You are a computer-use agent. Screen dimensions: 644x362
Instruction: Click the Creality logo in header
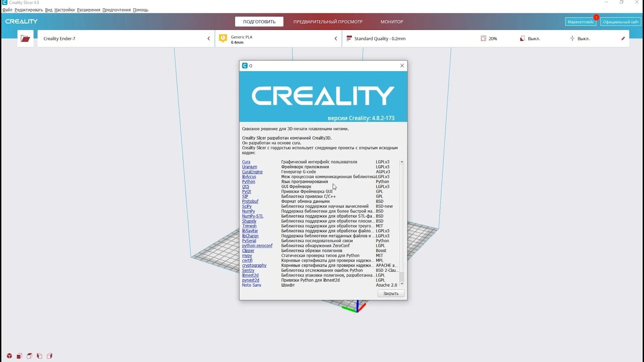pyautogui.click(x=21, y=21)
